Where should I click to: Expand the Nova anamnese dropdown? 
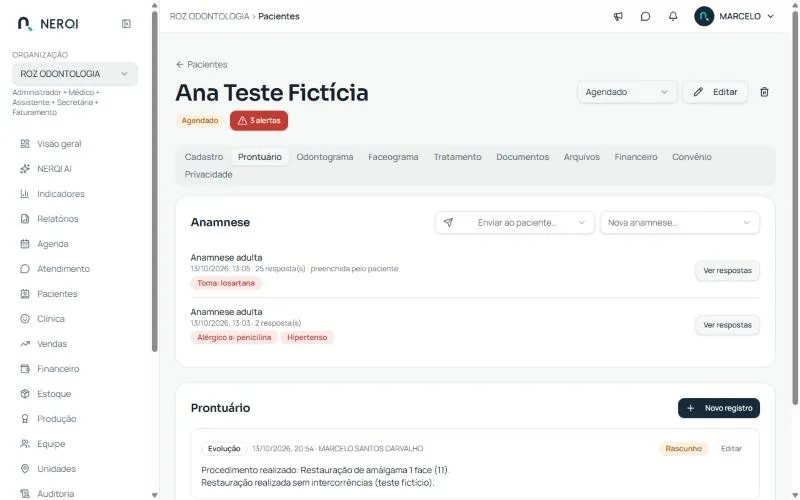(x=680, y=222)
